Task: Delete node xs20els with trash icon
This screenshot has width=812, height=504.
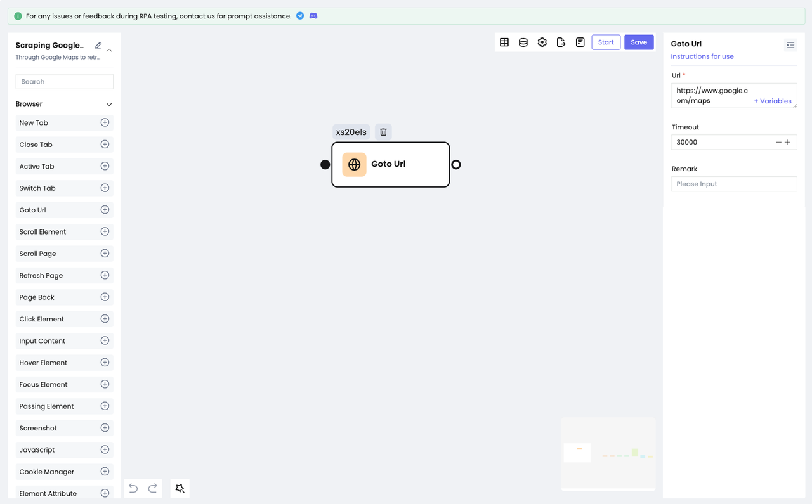Action: (x=383, y=132)
